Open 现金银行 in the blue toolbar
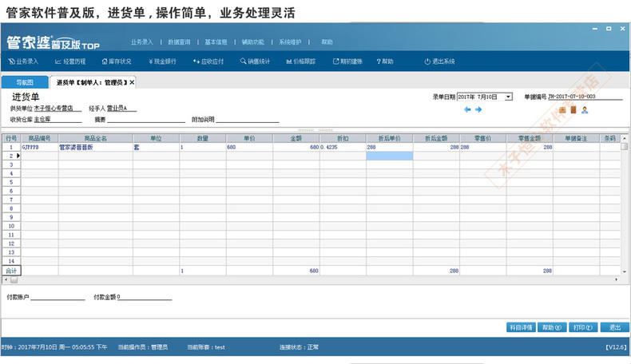631x364 pixels. [x=162, y=61]
